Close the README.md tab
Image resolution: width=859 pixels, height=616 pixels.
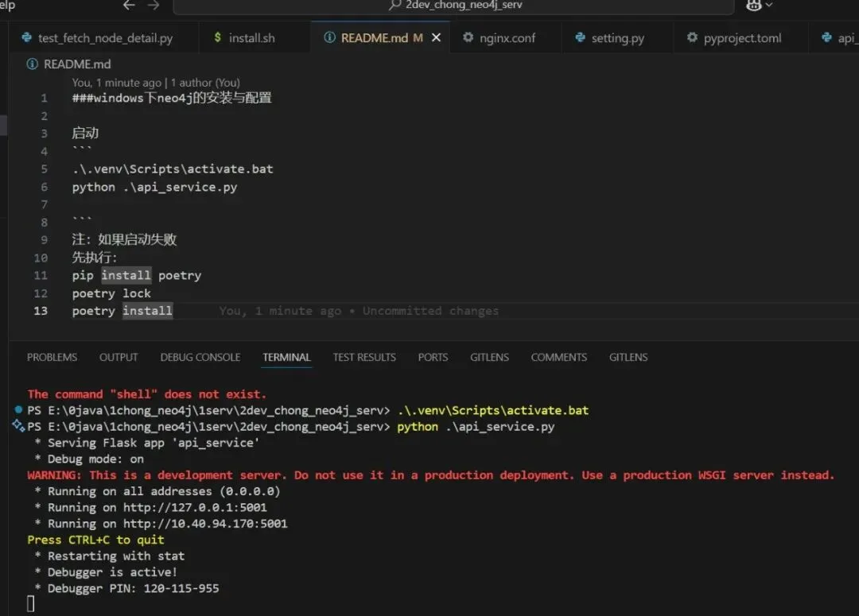pos(436,38)
